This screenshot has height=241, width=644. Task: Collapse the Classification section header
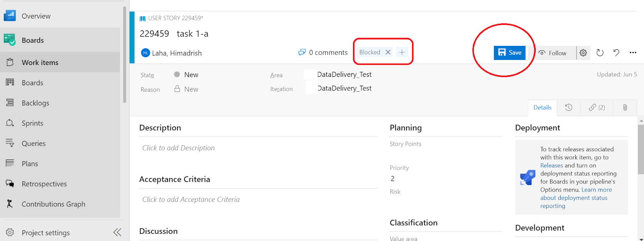[x=413, y=222]
